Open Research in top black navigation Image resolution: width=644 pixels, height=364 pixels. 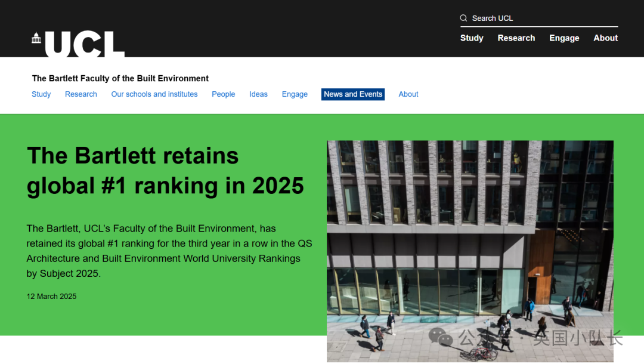point(516,38)
